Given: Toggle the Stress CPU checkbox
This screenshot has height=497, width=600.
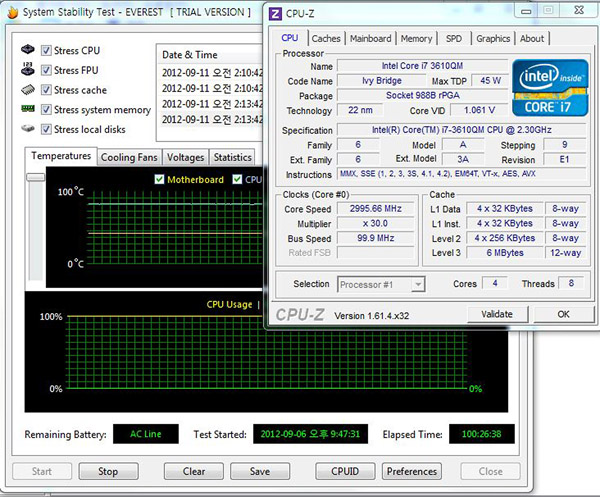Looking at the screenshot, I should [46, 50].
